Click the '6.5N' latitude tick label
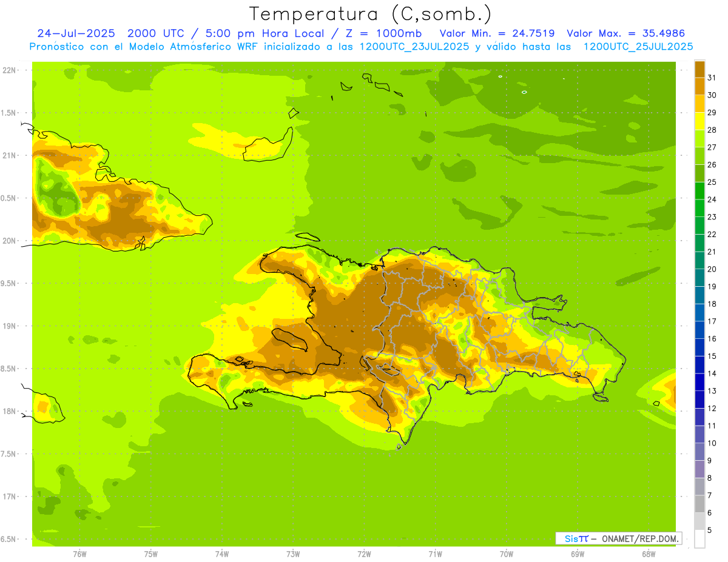Image resolution: width=728 pixels, height=562 pixels. (9, 539)
